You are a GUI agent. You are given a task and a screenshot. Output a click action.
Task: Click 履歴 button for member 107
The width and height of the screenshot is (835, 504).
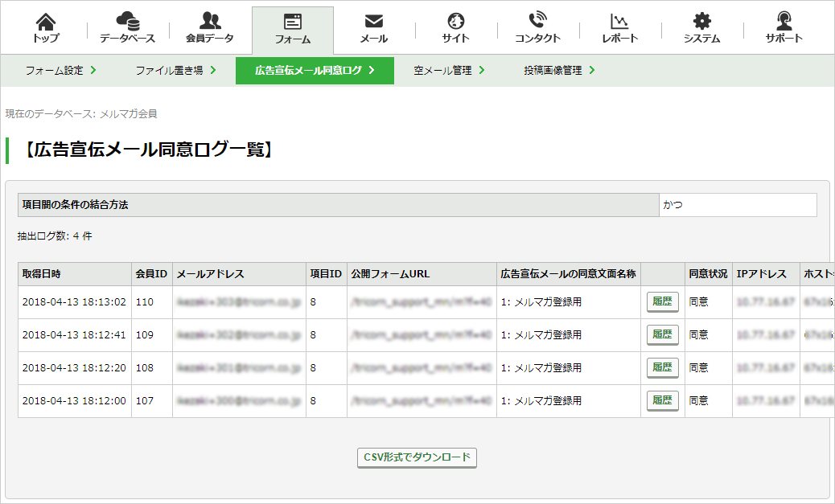[x=663, y=401]
